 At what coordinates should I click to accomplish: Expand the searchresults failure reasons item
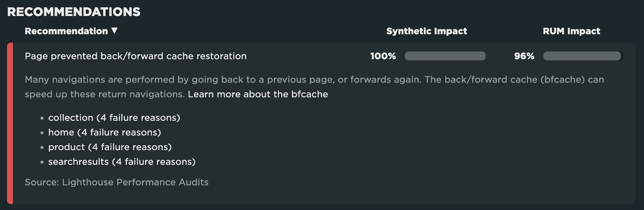click(x=122, y=161)
